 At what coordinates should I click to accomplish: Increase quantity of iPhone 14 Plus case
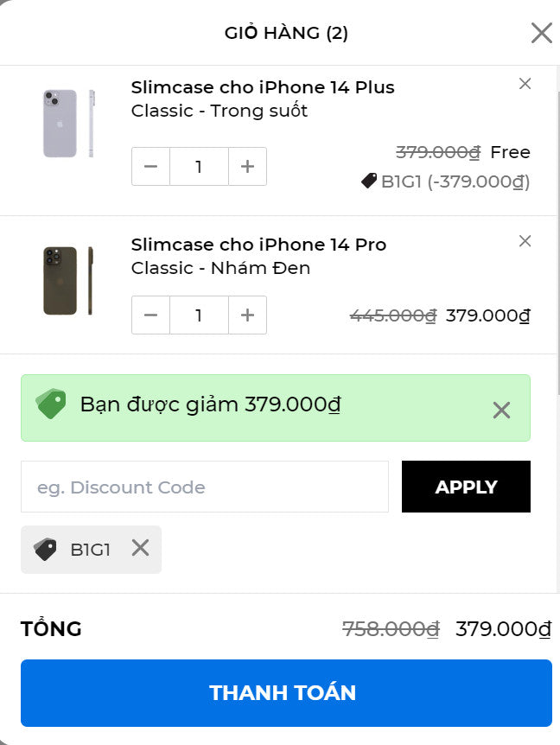pos(247,166)
